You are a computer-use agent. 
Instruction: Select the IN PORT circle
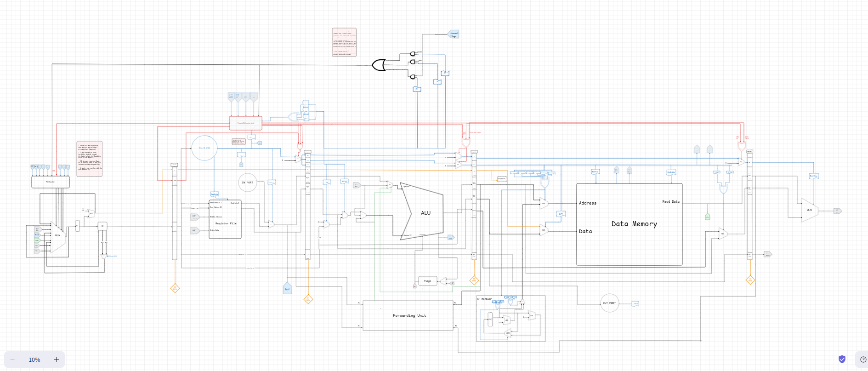(247, 183)
